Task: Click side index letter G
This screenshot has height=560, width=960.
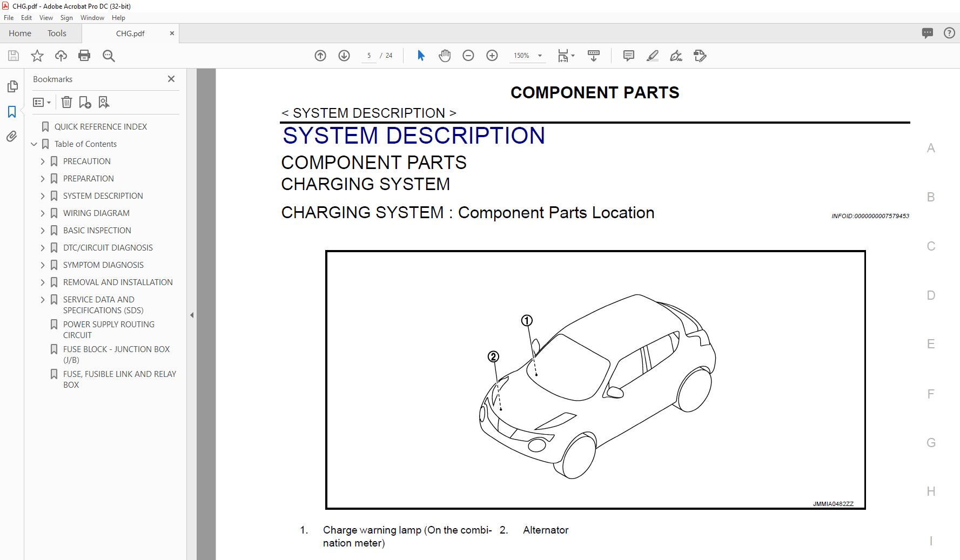Action: click(x=931, y=443)
